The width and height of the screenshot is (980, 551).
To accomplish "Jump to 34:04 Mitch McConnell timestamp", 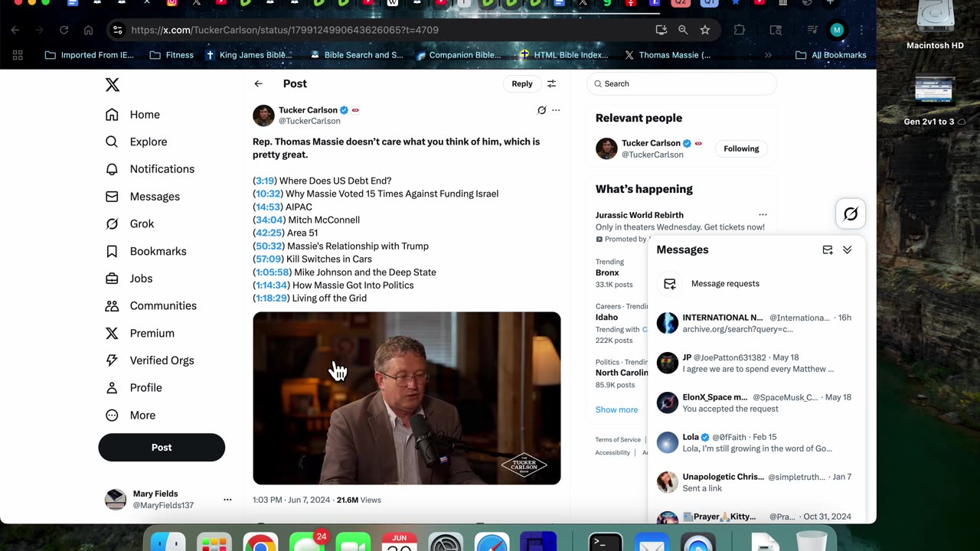I will pyautogui.click(x=269, y=220).
